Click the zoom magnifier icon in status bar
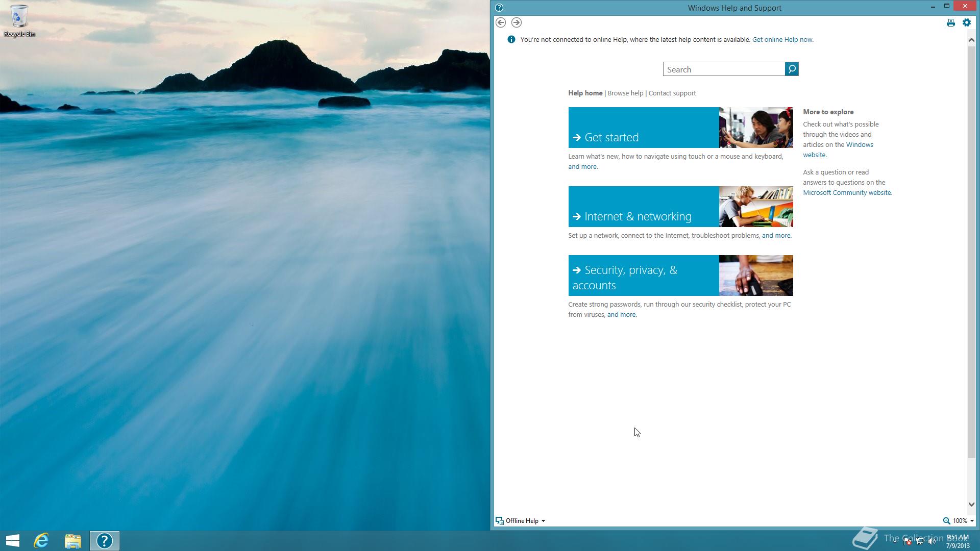Image resolution: width=980 pixels, height=551 pixels. pos(946,520)
